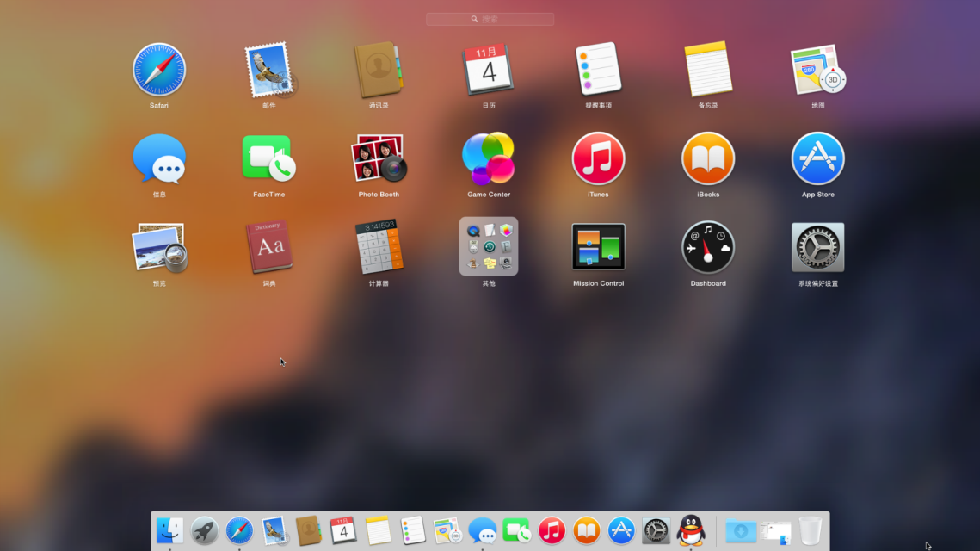980x551 pixels.
Task: Launch the 提醒事项 Reminders app in Launchpad
Action: [x=598, y=70]
